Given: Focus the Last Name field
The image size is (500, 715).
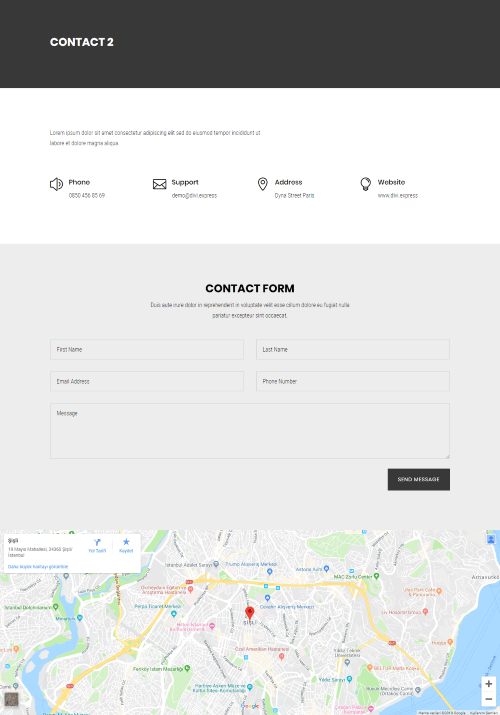Looking at the screenshot, I should pyautogui.click(x=353, y=349).
